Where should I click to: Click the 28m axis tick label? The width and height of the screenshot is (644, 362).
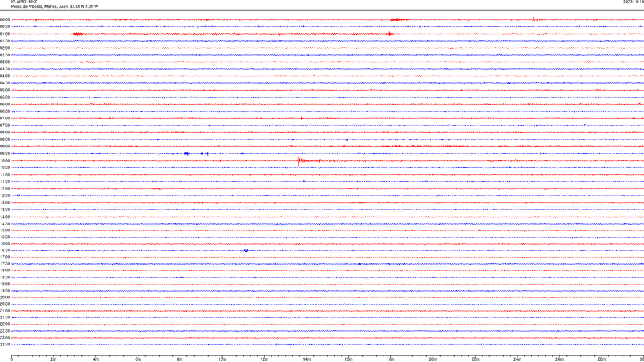pos(602,359)
